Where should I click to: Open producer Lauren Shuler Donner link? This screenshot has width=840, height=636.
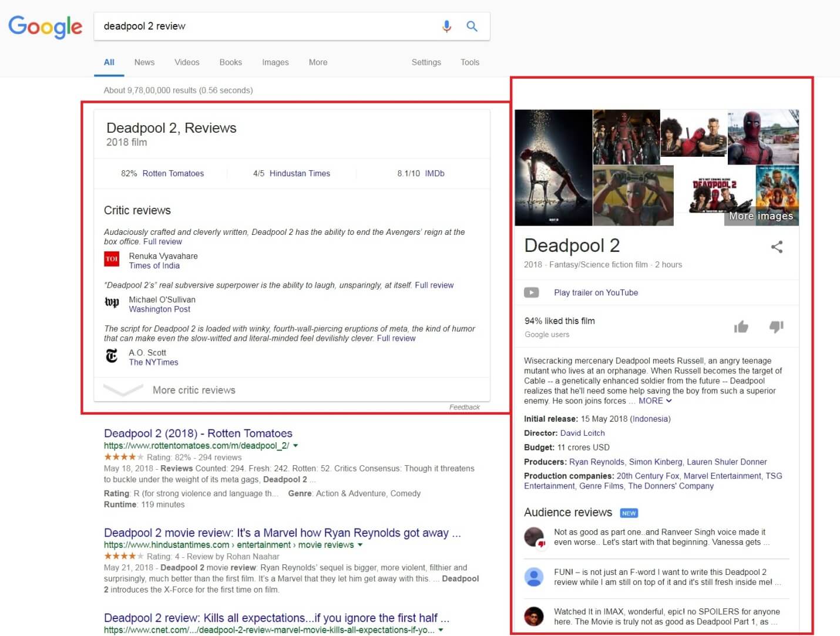tap(727, 462)
